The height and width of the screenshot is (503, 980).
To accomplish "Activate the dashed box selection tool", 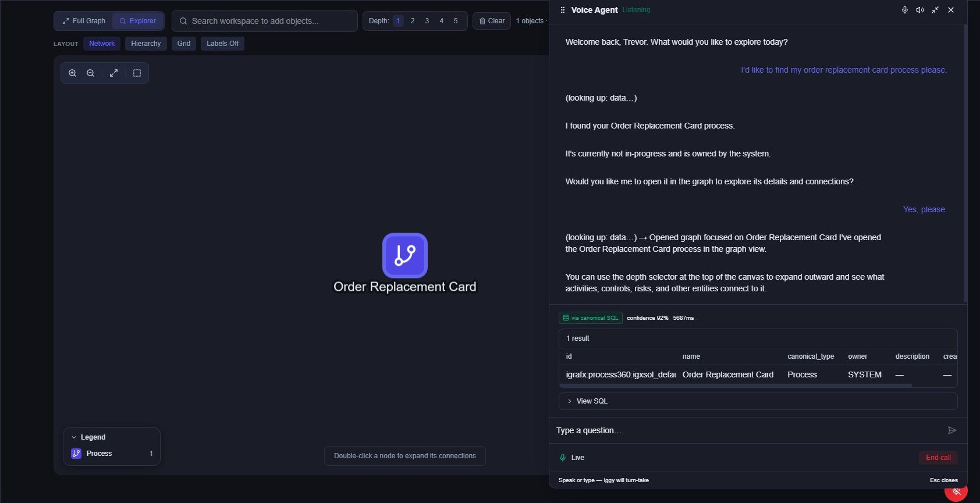I will point(137,73).
